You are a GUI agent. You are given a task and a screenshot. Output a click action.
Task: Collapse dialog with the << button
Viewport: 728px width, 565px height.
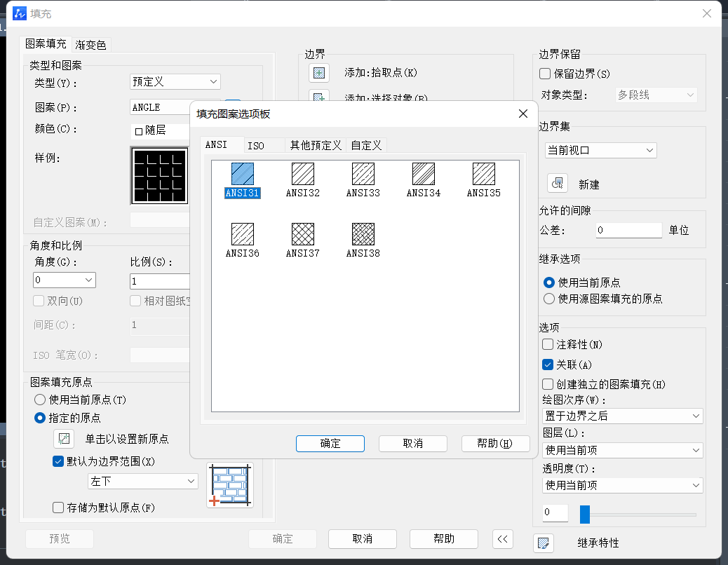point(503,539)
